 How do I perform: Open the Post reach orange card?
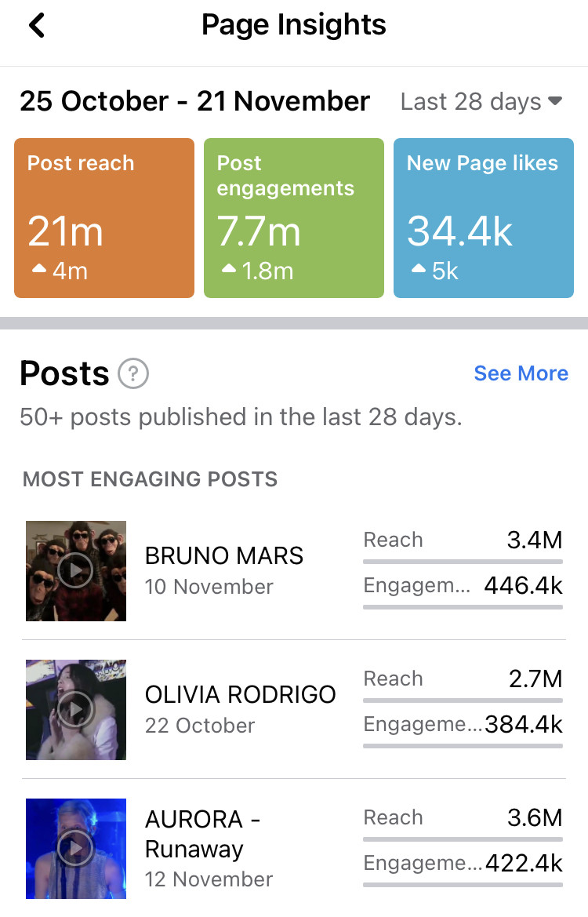104,218
